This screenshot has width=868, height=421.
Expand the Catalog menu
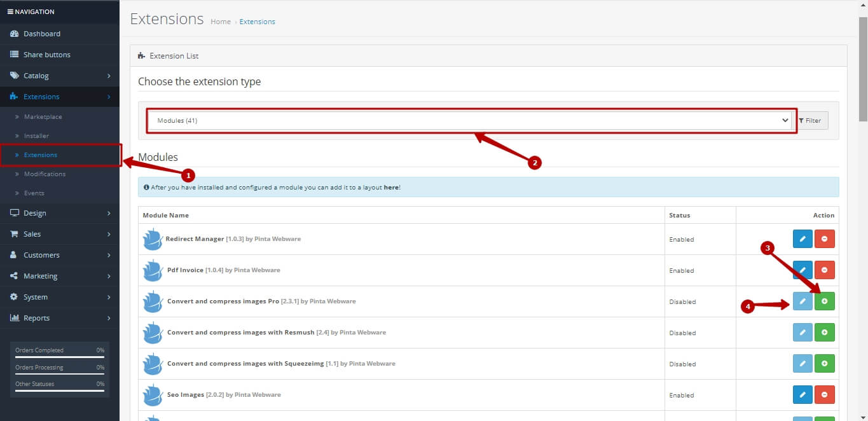[60, 76]
